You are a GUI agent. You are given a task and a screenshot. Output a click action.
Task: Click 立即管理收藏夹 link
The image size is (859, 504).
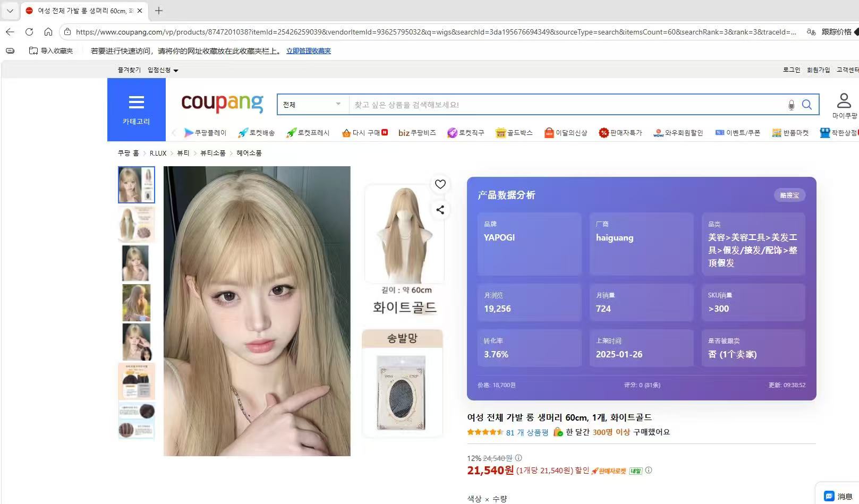click(309, 51)
